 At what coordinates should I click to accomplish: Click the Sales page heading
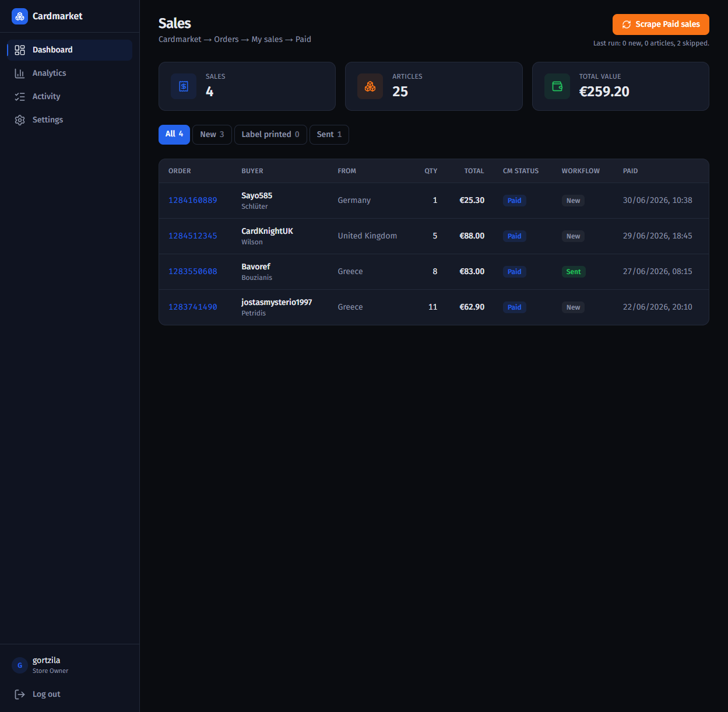(x=175, y=23)
